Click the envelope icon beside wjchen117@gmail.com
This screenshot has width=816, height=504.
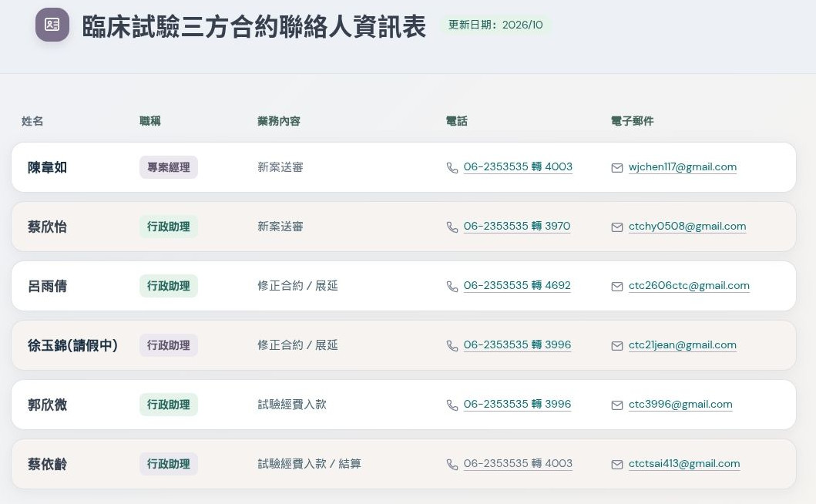pos(617,168)
